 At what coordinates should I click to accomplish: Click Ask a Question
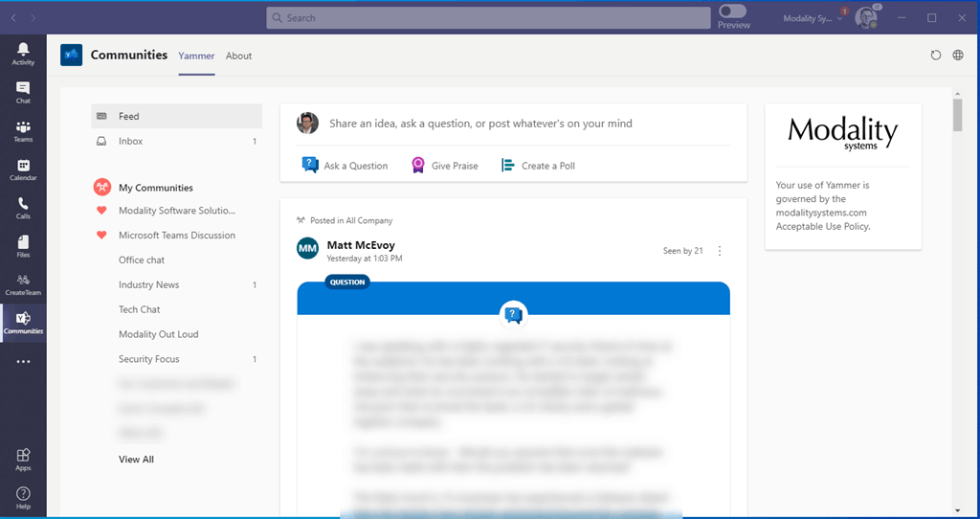tap(345, 166)
